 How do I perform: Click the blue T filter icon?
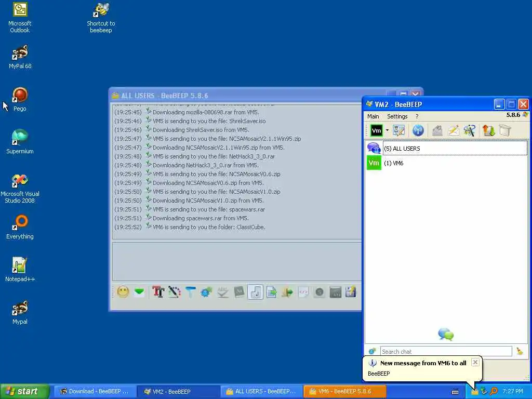click(x=190, y=292)
